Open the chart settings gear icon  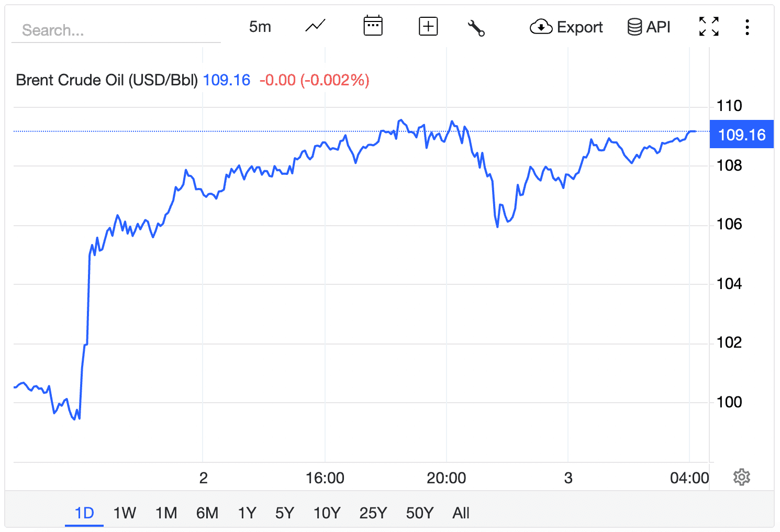[742, 477]
